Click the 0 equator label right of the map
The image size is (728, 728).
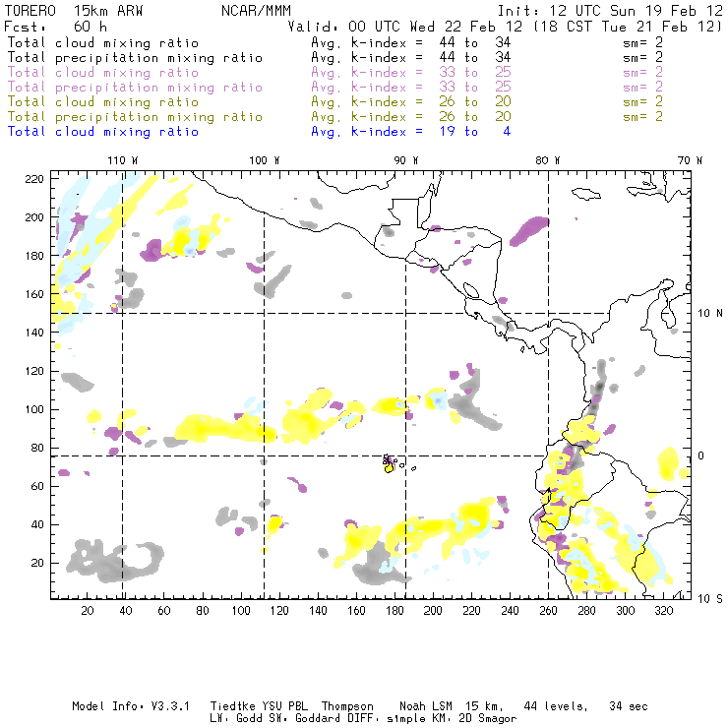tap(702, 455)
